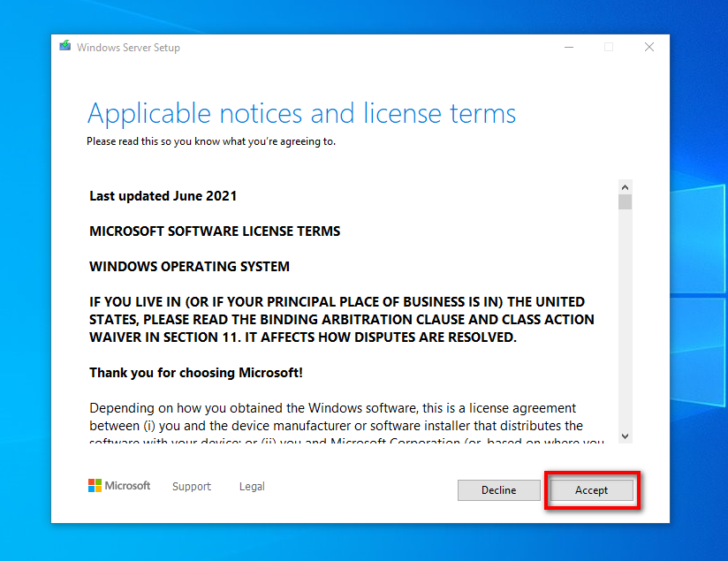Click the 'Depending on how you obtained' paragraph
The width and height of the screenshot is (728, 561).
click(x=347, y=422)
